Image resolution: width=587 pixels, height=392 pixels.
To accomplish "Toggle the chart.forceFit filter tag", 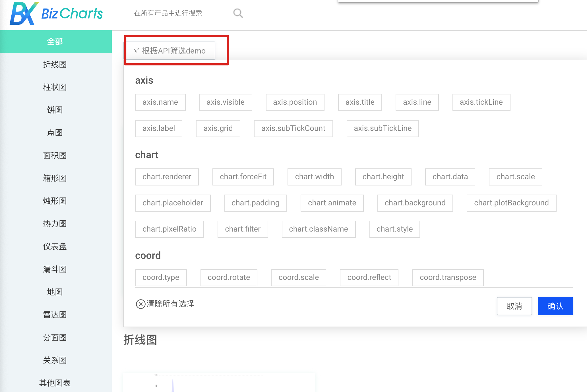I will (x=243, y=177).
